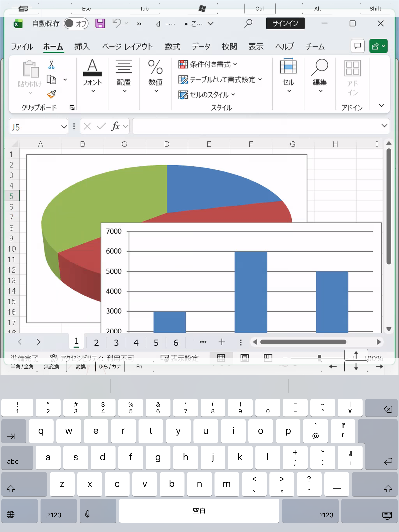Image resolution: width=399 pixels, height=532 pixels.
Task: Toggle the AutoSave switch
Action: pyautogui.click(x=76, y=24)
